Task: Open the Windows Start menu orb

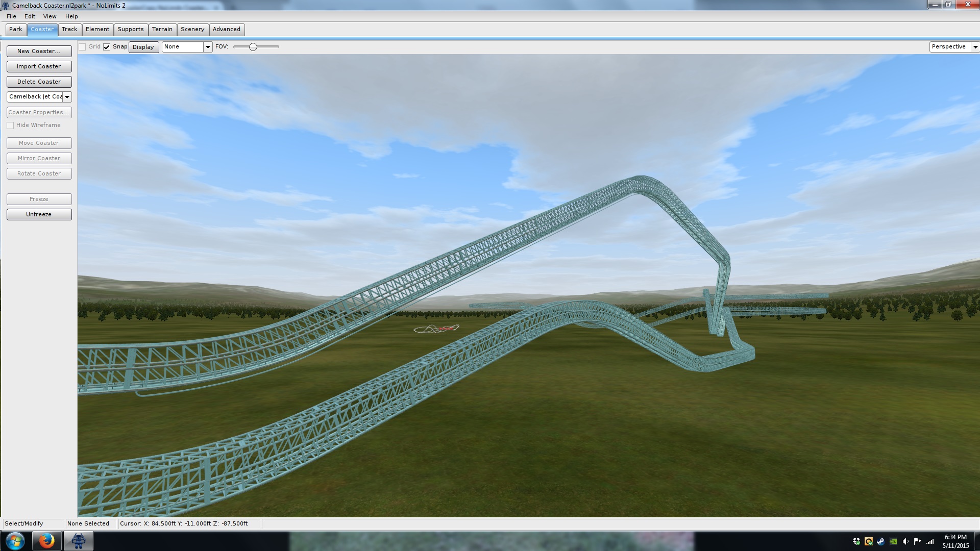Action: coord(15,541)
